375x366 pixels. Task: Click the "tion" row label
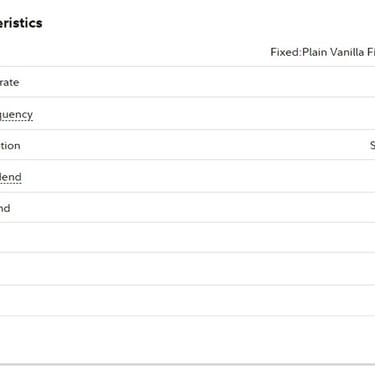tap(10, 146)
